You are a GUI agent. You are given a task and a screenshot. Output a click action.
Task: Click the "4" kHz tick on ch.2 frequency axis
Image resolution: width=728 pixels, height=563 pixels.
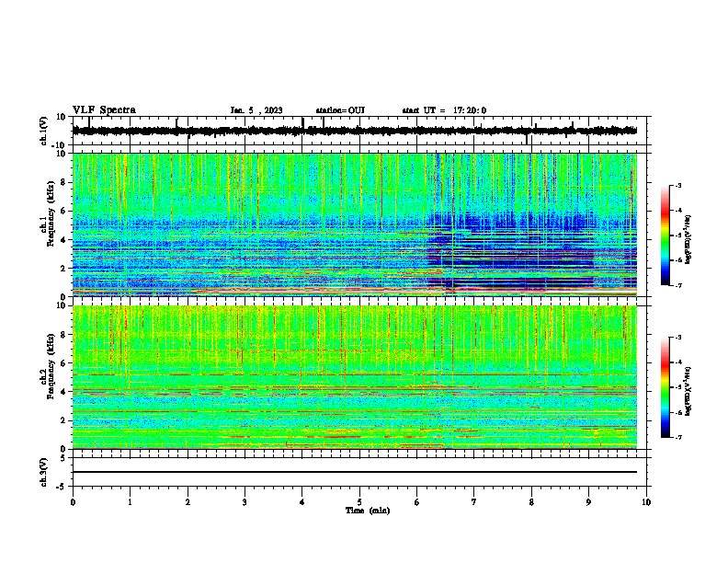click(x=63, y=392)
